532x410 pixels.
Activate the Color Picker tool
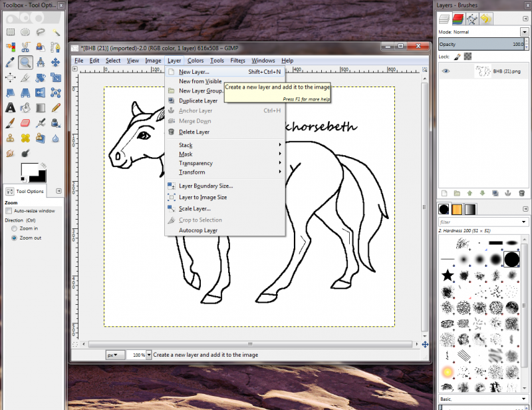[x=11, y=62]
